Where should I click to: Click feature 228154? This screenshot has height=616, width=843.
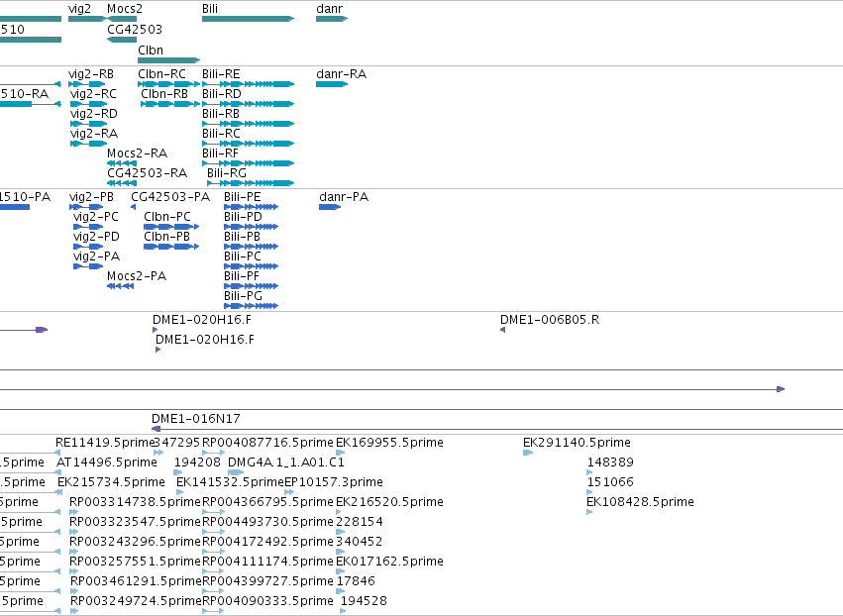[360, 522]
